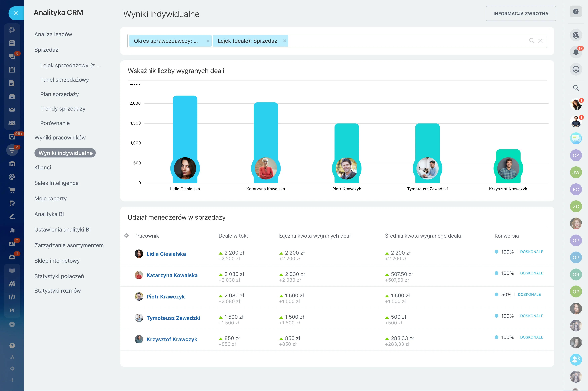This screenshot has height=391, width=588.
Task: Click the INFORMACJA ZWROTNA button
Action: (x=521, y=13)
